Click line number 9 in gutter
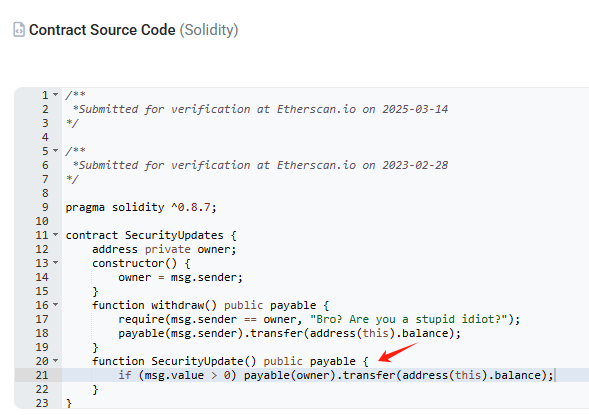Image resolution: width=589 pixels, height=420 pixels. (x=45, y=207)
